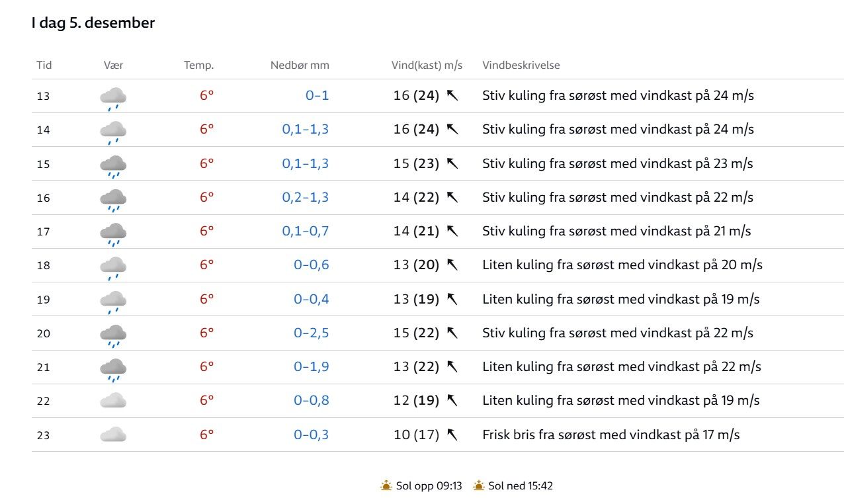The height and width of the screenshot is (504, 844).
Task: Click the precipitation value 0,2–1,3
Action: (x=305, y=197)
